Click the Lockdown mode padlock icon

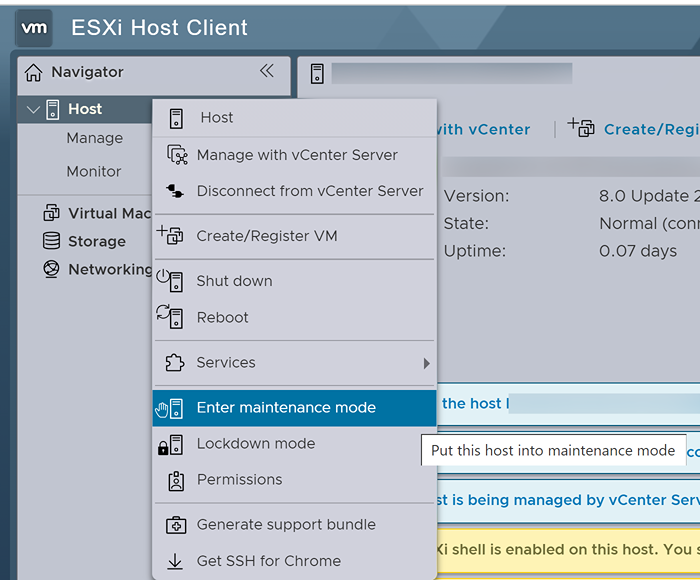coord(171,444)
